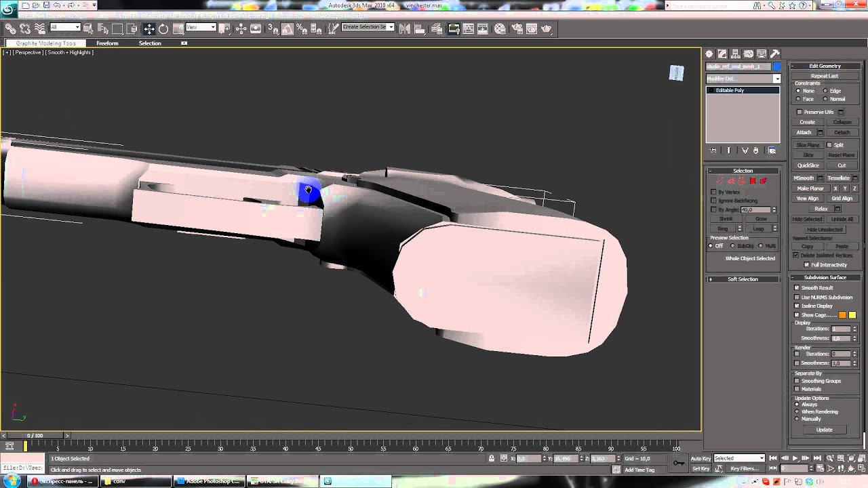Screen dimensions: 868x488
Task: Click the Bind to Space Warp icon
Action: coord(40,28)
